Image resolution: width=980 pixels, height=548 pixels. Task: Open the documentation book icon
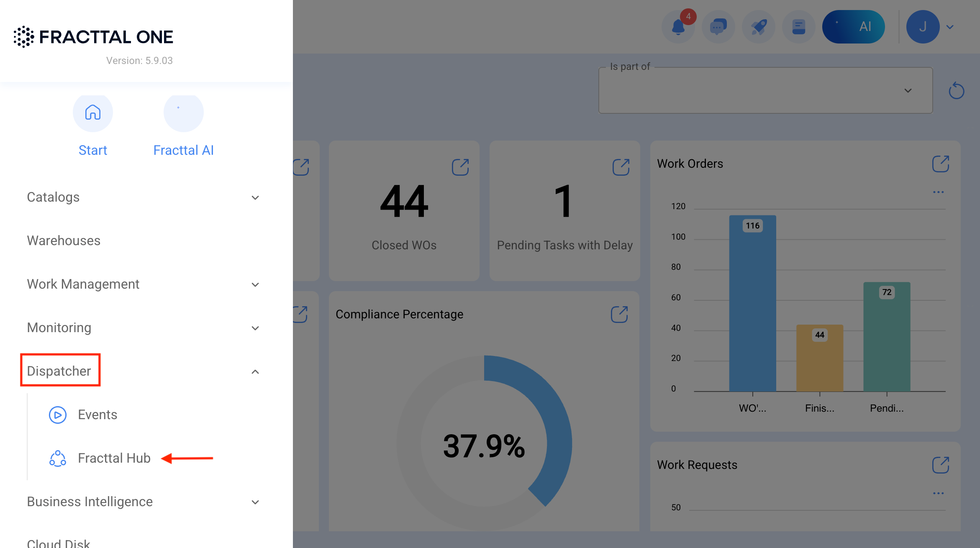point(798,27)
